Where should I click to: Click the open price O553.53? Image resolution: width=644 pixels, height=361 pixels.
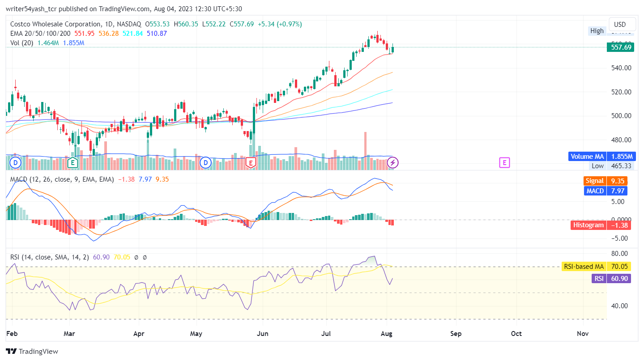(x=158, y=24)
